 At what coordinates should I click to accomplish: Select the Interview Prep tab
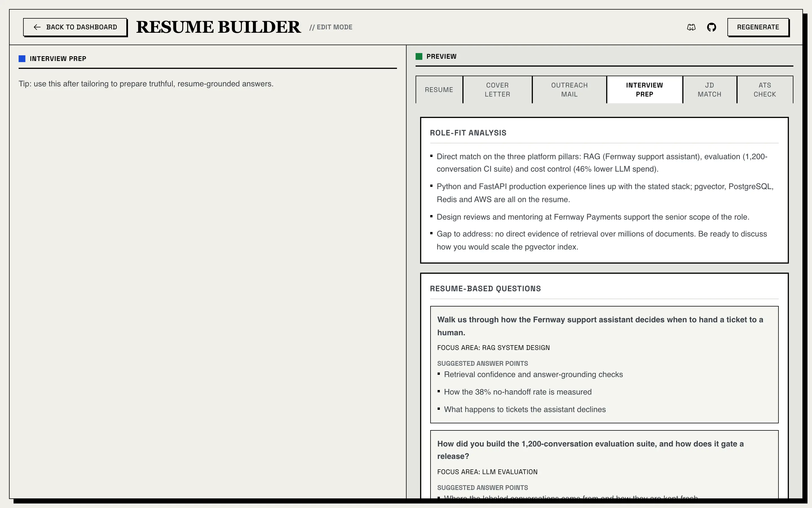point(645,90)
